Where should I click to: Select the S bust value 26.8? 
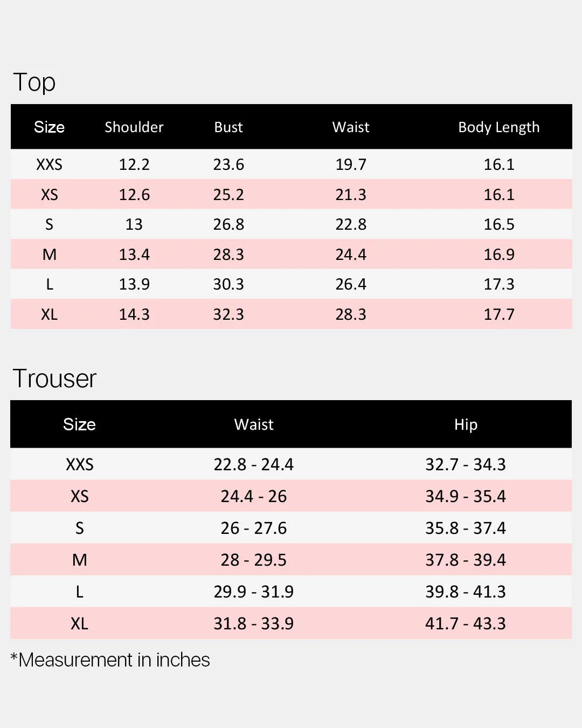[x=228, y=224]
